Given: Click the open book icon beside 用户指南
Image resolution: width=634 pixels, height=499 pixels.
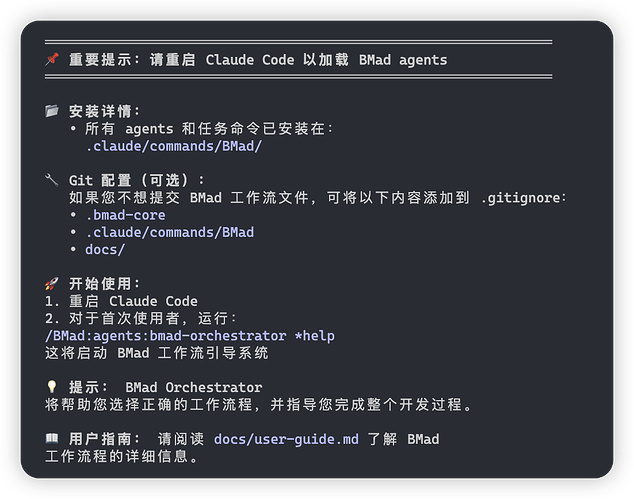Looking at the screenshot, I should click(x=52, y=439).
